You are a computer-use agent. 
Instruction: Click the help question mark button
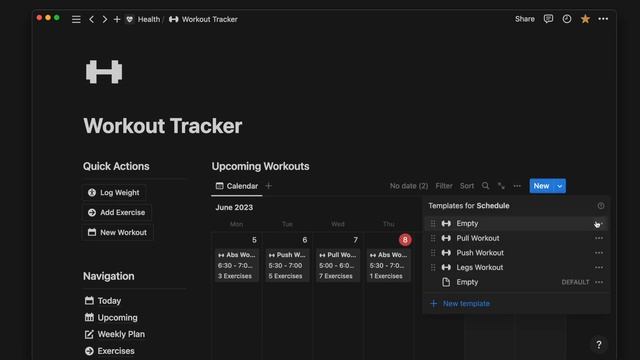point(599,344)
